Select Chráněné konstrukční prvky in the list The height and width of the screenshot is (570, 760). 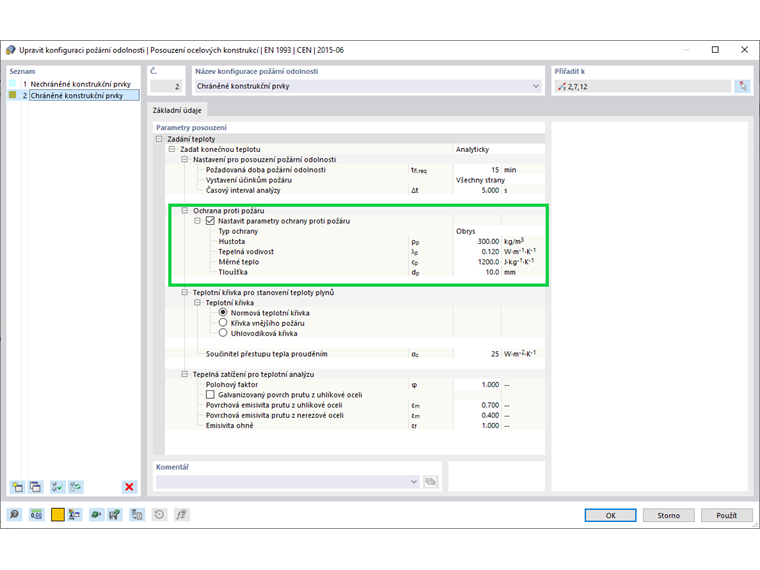pos(83,95)
